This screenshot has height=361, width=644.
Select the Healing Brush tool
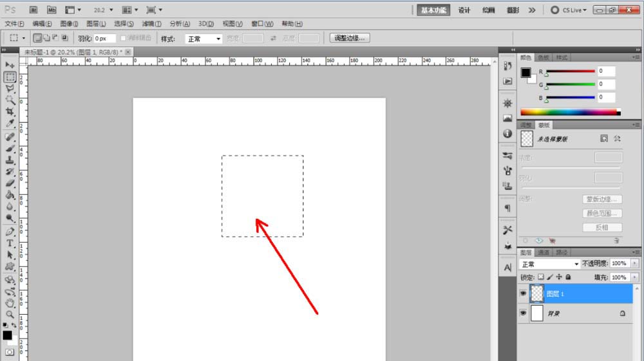coord(10,136)
